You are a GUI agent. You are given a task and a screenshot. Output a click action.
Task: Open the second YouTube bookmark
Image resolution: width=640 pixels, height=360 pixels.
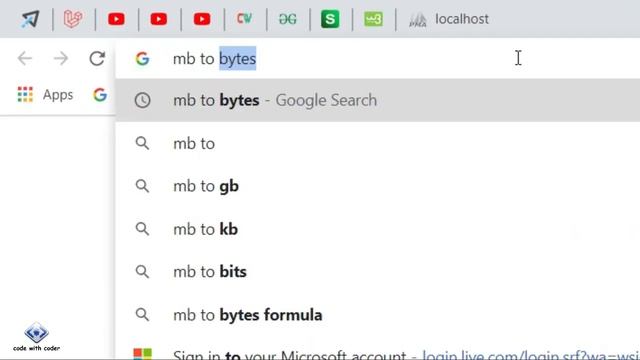click(159, 19)
